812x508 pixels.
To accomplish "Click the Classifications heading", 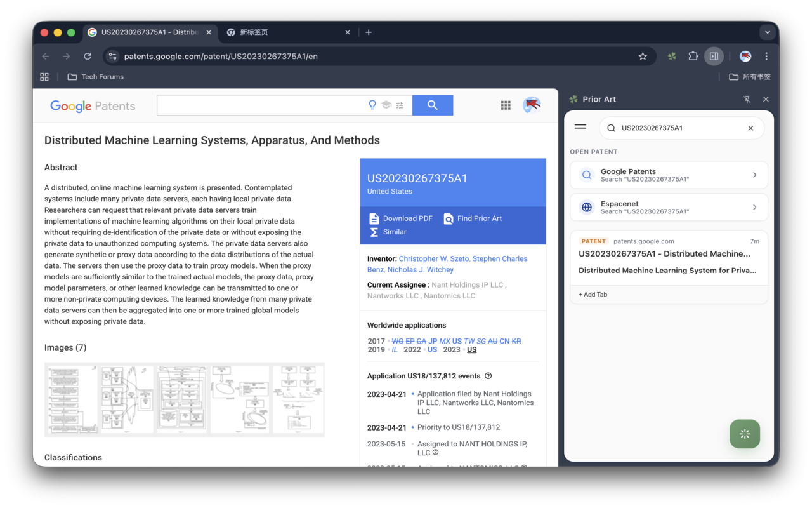I will tap(73, 458).
